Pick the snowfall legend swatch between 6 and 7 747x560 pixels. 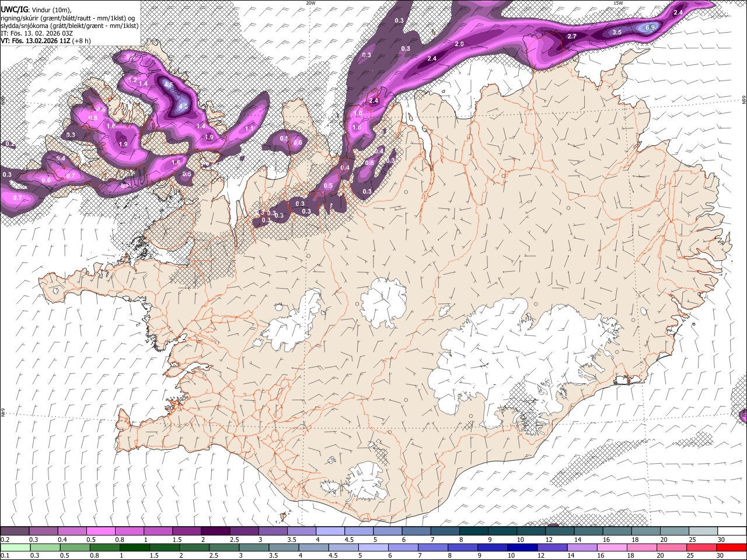coord(417,531)
